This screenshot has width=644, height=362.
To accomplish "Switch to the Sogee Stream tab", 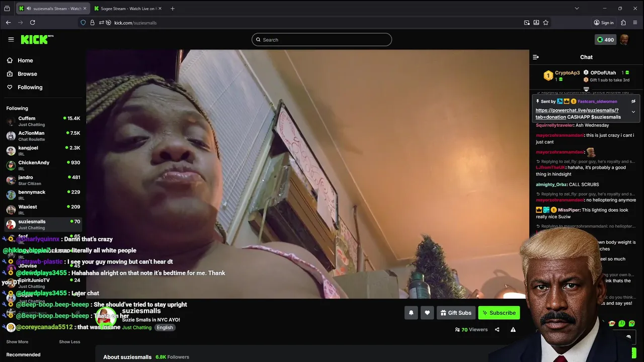I will (128, 9).
